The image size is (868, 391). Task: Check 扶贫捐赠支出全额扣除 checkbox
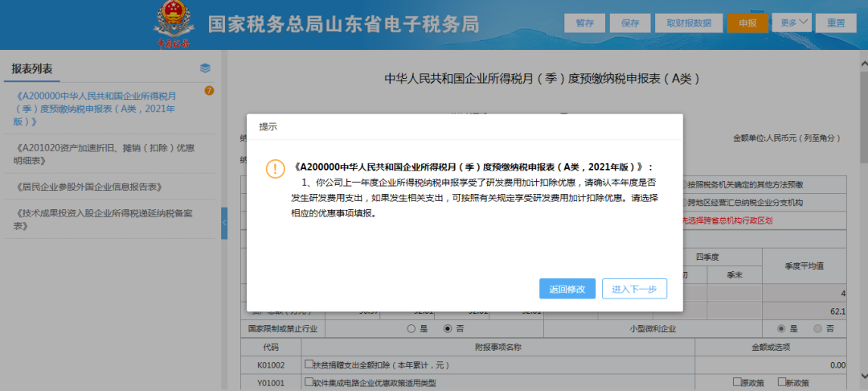click(x=309, y=364)
